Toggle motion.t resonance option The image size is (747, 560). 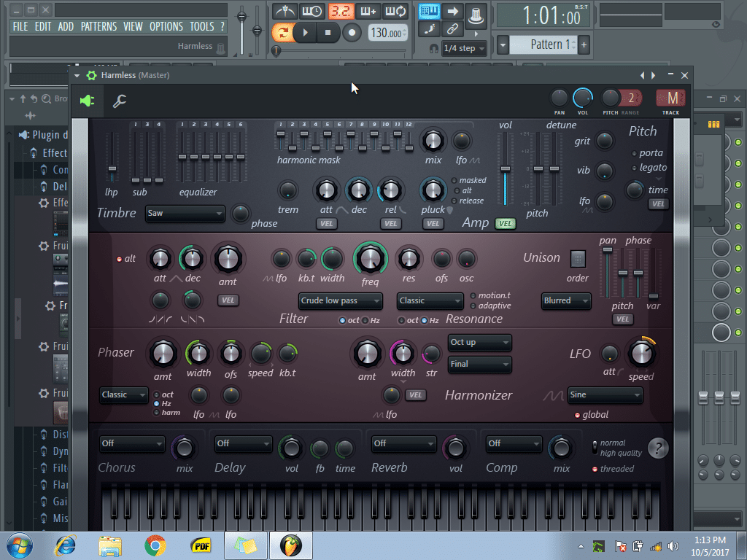point(490,296)
